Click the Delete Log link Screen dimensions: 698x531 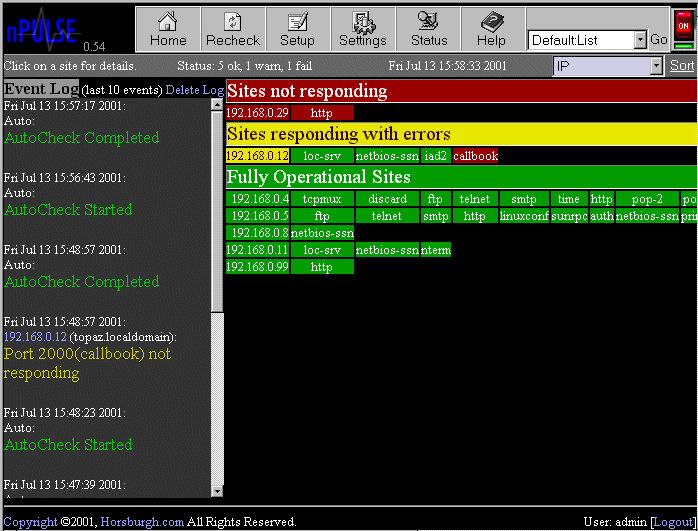195,90
